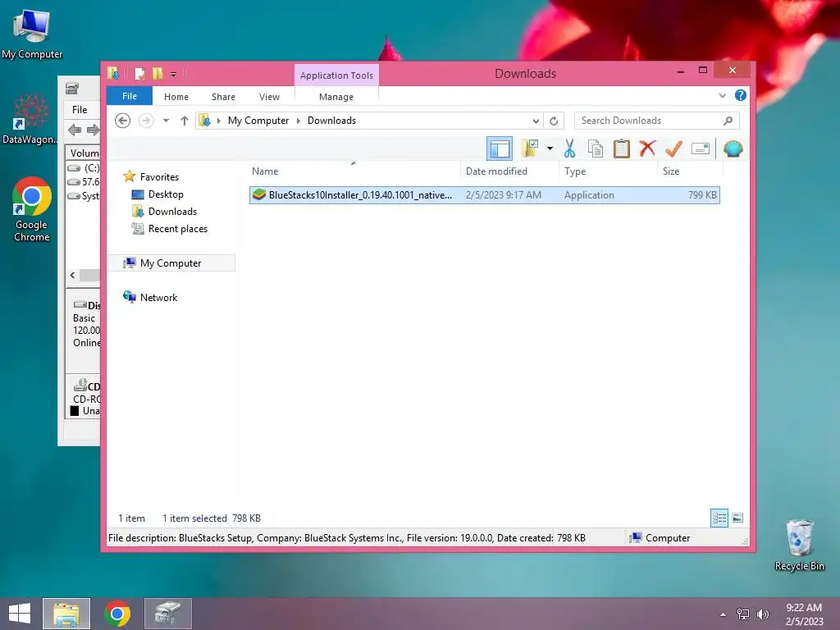
Task: Click the Forward navigation arrow
Action: pos(146,121)
